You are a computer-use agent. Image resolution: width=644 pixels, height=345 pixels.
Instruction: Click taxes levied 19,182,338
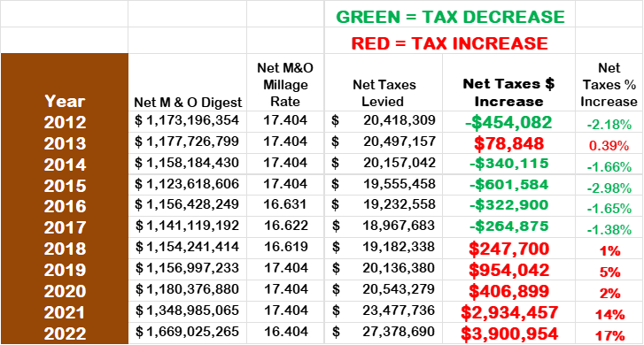(399, 247)
